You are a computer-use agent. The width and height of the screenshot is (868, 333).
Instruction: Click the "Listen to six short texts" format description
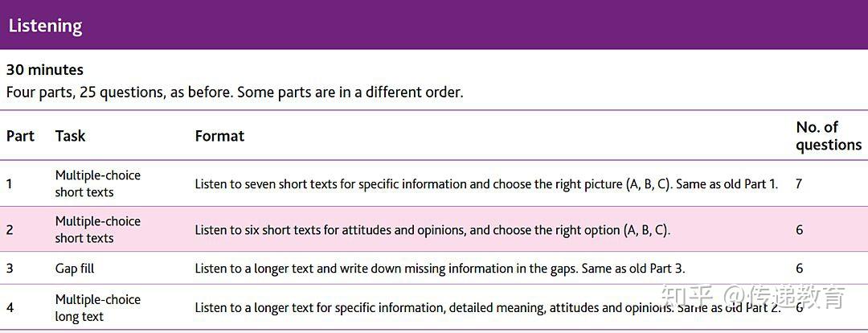coord(432,229)
